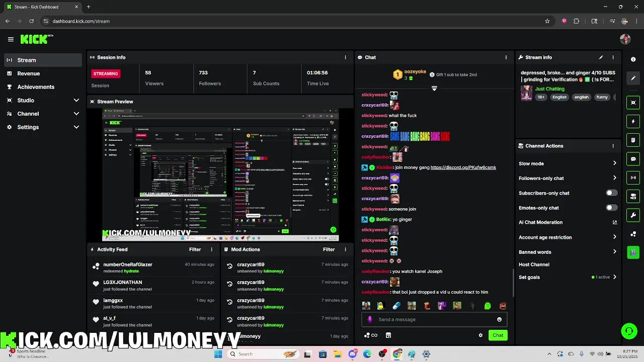Click the channel actions icon in right sidebar

point(633,196)
